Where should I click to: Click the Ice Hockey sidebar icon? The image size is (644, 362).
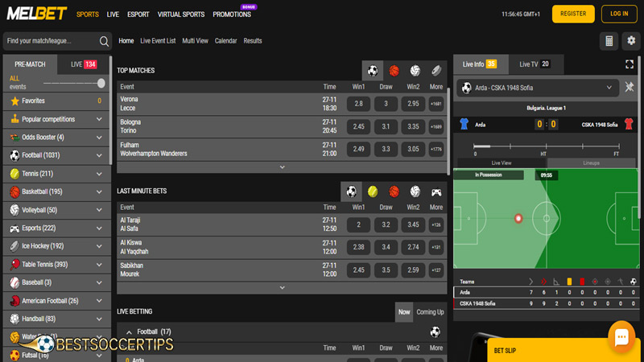point(14,246)
